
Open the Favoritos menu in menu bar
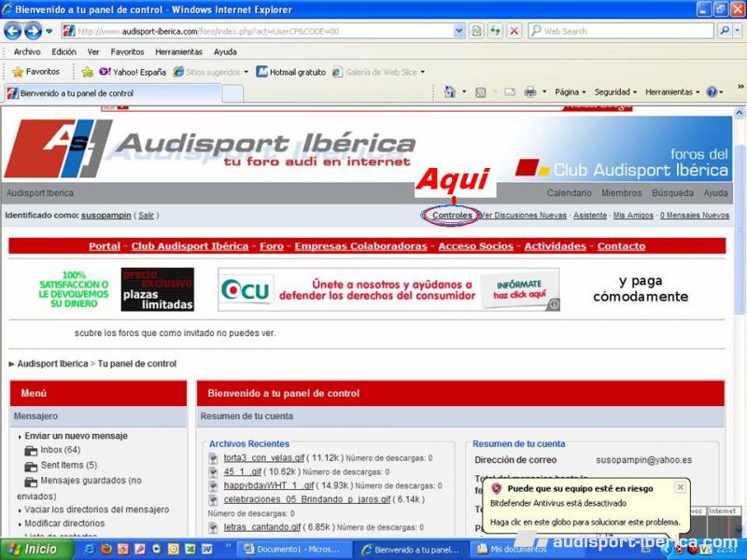pos(127,52)
